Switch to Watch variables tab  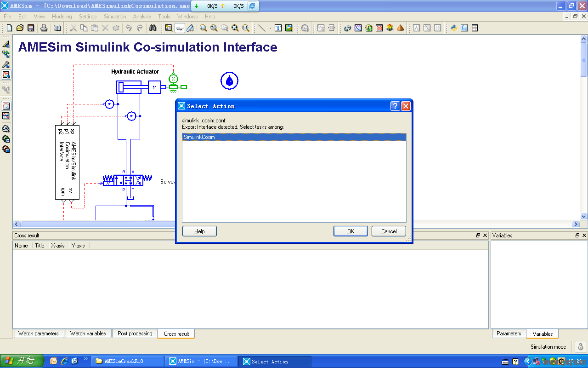88,333
